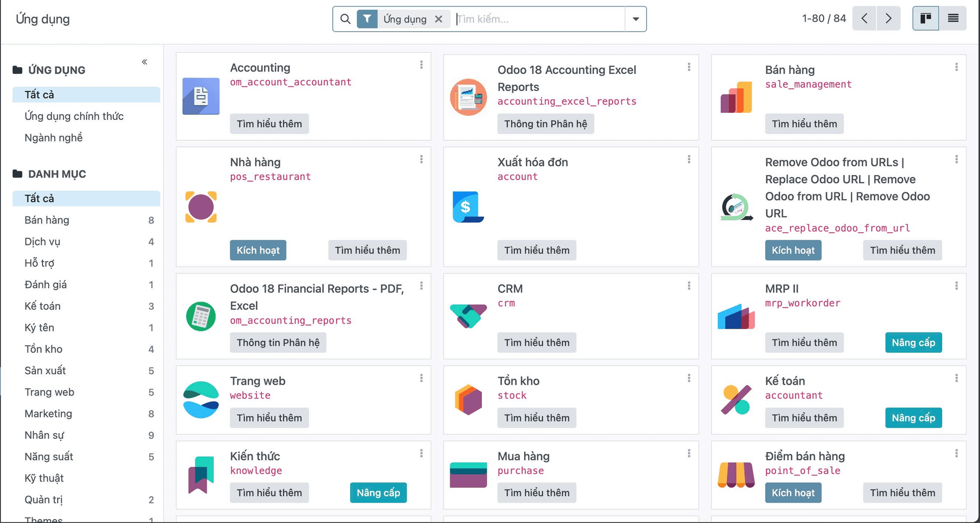Image resolution: width=980 pixels, height=523 pixels.
Task: Select Ứng dụng chính thức in sidebar
Action: click(x=73, y=116)
